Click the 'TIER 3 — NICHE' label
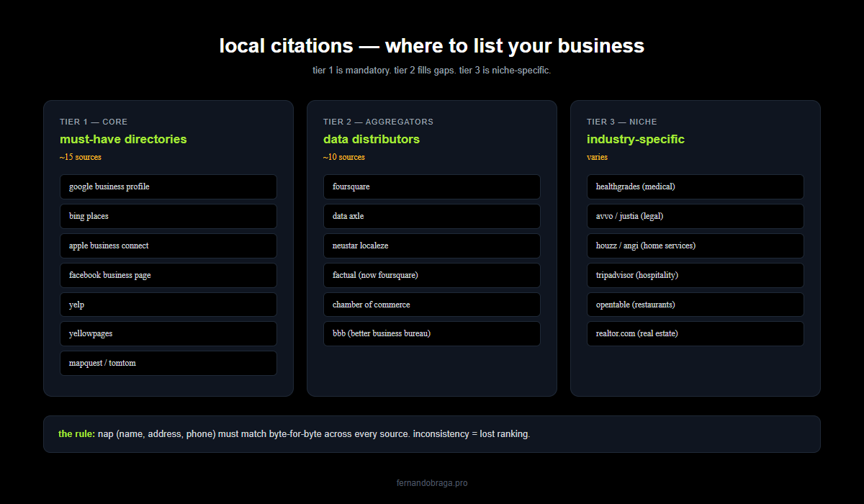The height and width of the screenshot is (504, 864). (x=622, y=122)
